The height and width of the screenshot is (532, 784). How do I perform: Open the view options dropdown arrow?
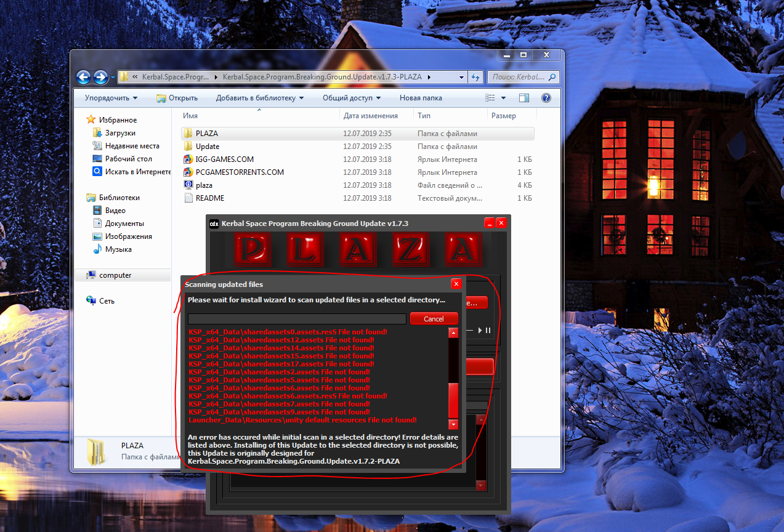tap(503, 98)
